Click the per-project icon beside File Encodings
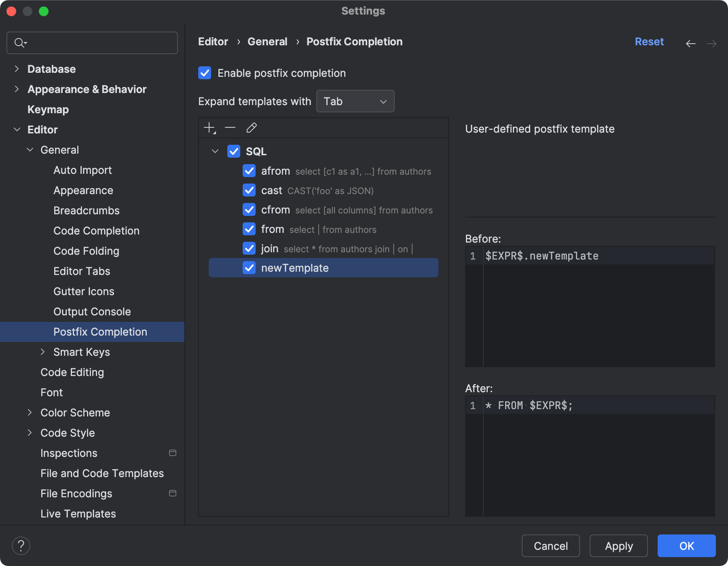 click(173, 493)
